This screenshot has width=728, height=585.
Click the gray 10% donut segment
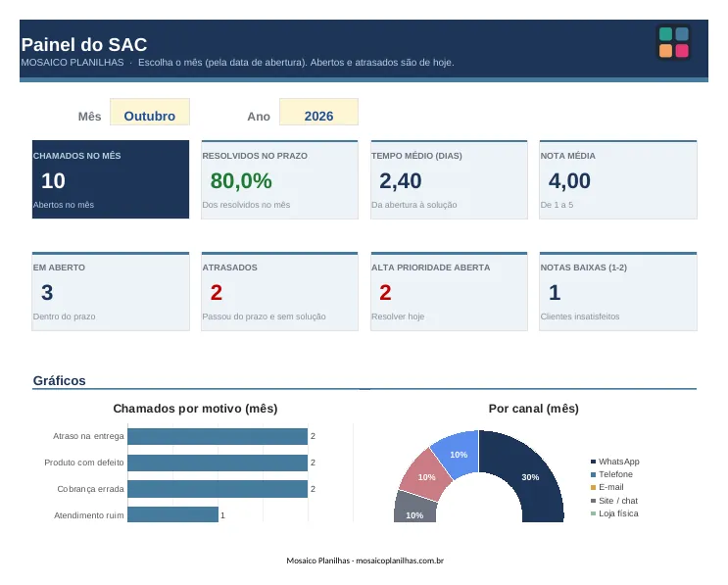tap(414, 508)
